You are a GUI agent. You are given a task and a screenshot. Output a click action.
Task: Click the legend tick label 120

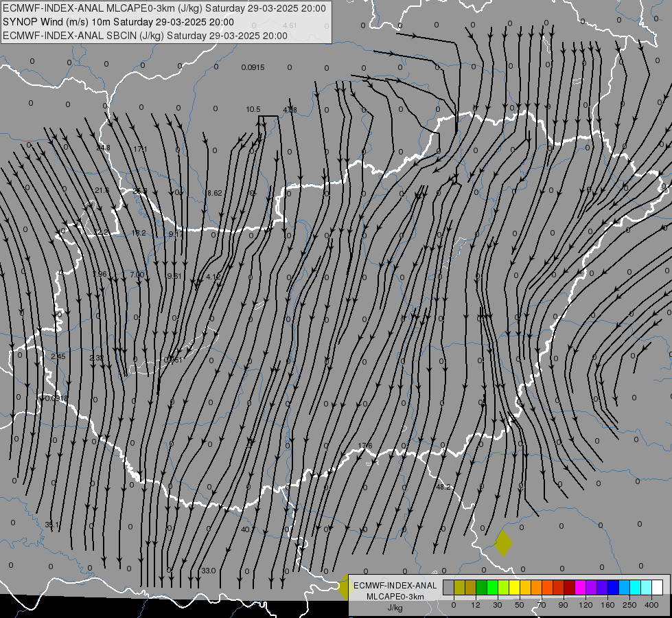[x=586, y=605]
